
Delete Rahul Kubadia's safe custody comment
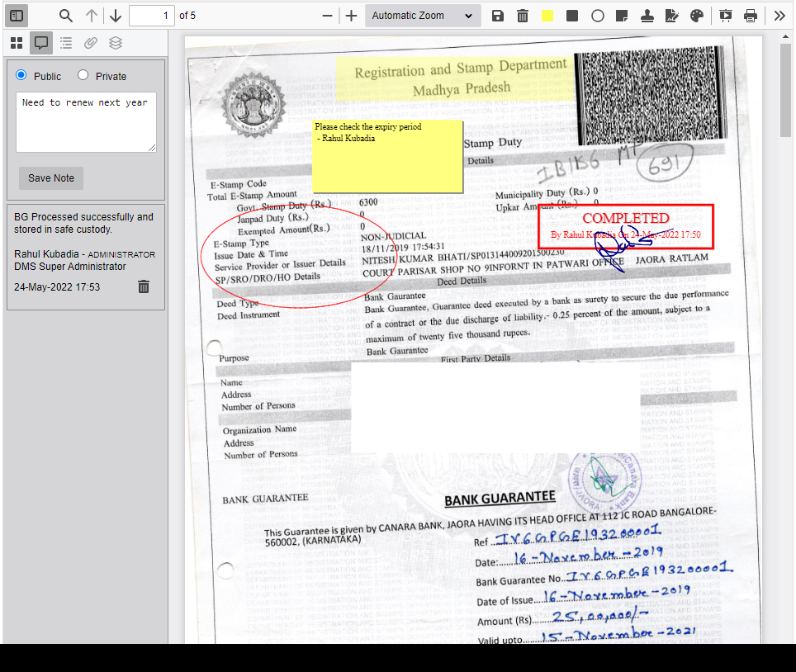point(143,286)
